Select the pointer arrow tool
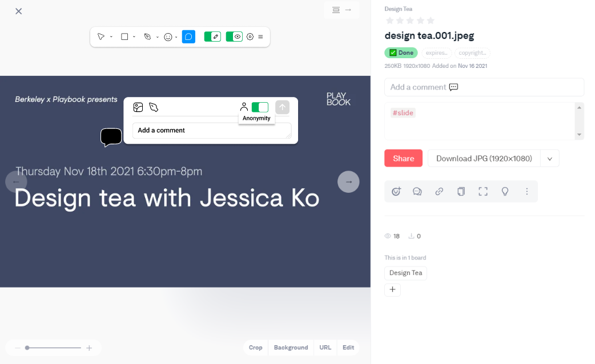Image resolution: width=595 pixels, height=364 pixels. (101, 37)
